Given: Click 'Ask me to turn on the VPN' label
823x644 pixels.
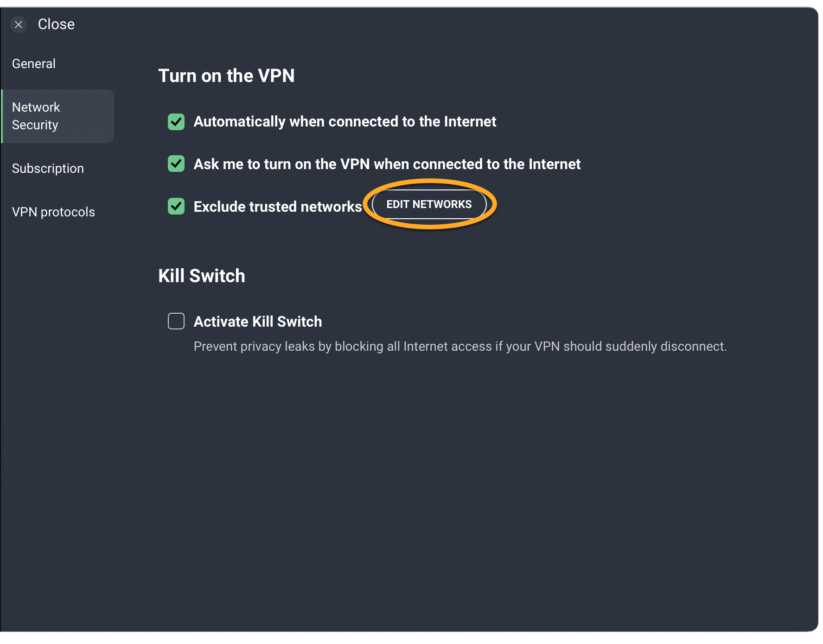Looking at the screenshot, I should tap(387, 164).
